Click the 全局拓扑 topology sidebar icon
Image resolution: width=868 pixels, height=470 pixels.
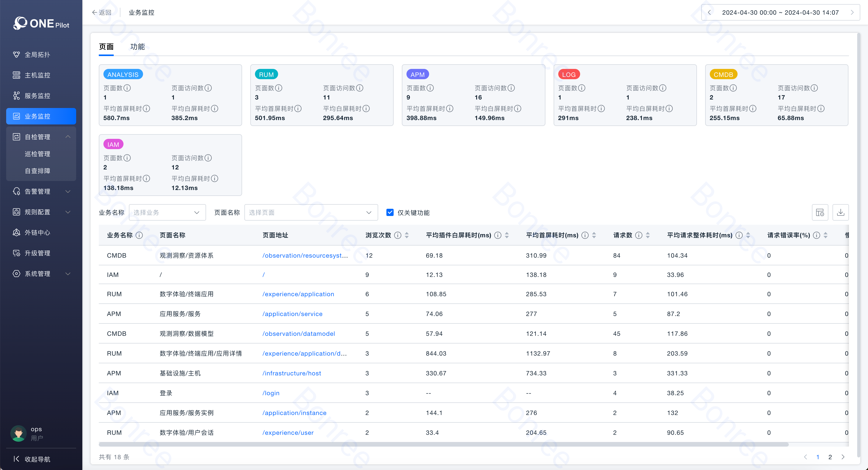coord(16,55)
